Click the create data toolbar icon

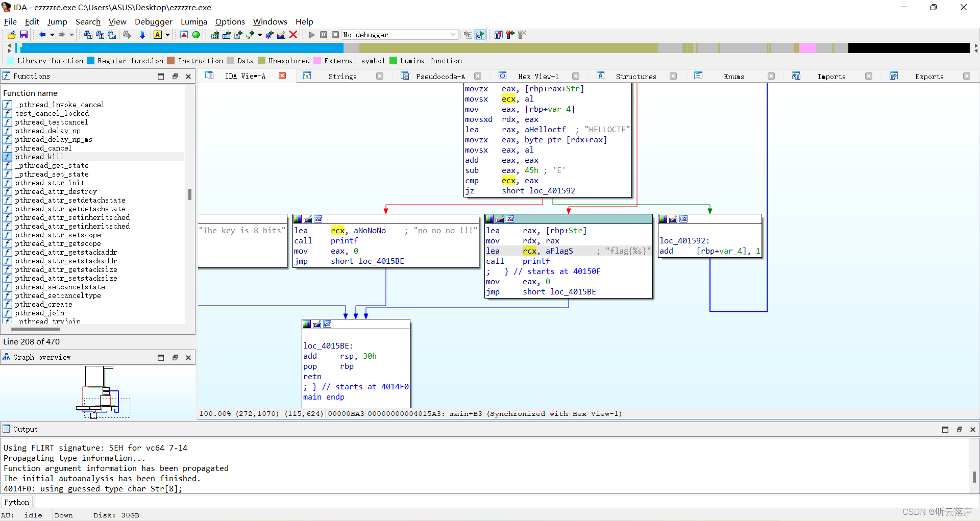coord(226,35)
